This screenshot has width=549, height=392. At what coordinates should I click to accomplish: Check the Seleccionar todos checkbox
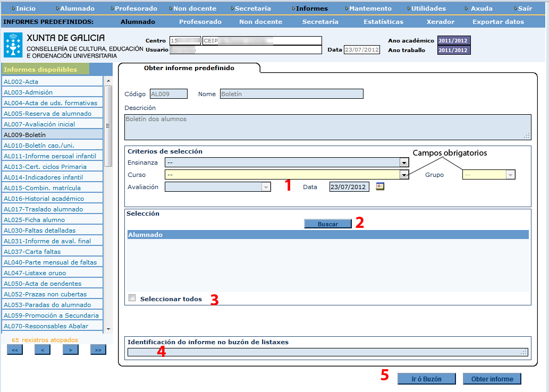132,298
